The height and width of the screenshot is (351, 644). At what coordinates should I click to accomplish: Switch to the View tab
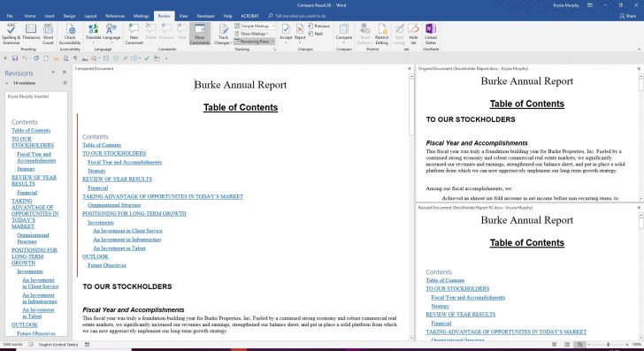pyautogui.click(x=183, y=16)
